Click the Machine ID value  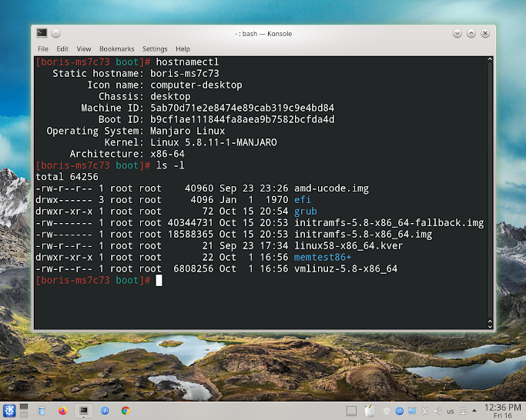click(242, 108)
